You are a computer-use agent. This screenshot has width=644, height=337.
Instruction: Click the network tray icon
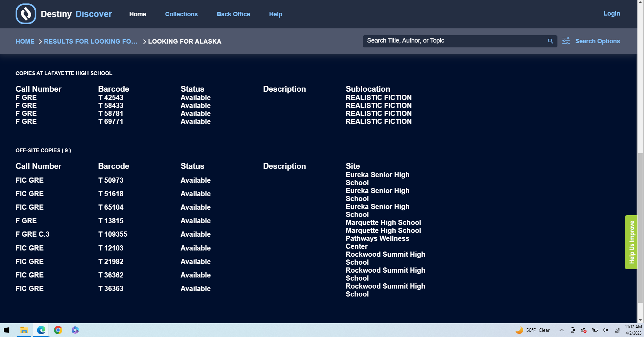point(617,330)
